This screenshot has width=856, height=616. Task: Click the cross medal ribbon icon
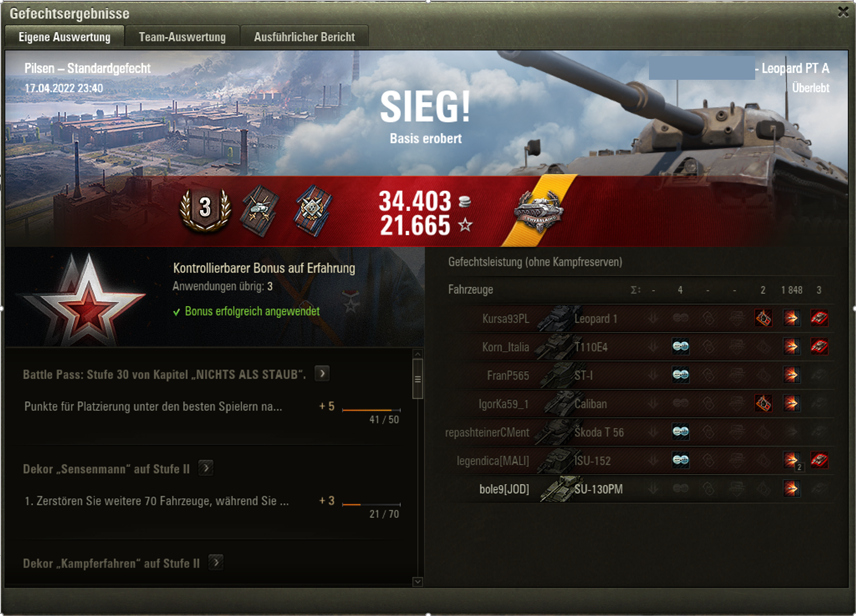(x=313, y=211)
